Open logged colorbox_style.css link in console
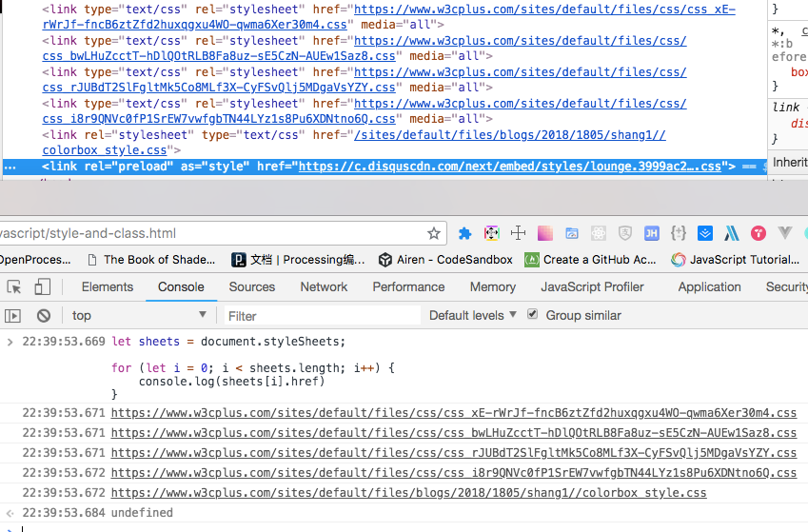This screenshot has width=808, height=532. [x=408, y=493]
